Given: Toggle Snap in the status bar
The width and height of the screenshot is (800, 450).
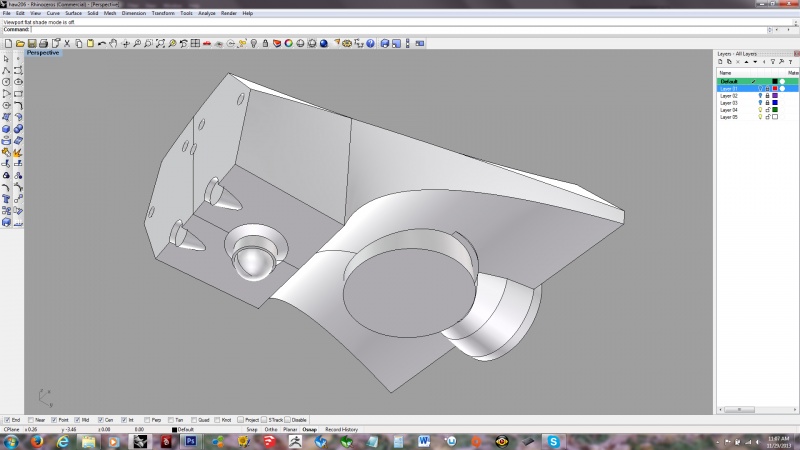Looking at the screenshot, I should [x=252, y=430].
